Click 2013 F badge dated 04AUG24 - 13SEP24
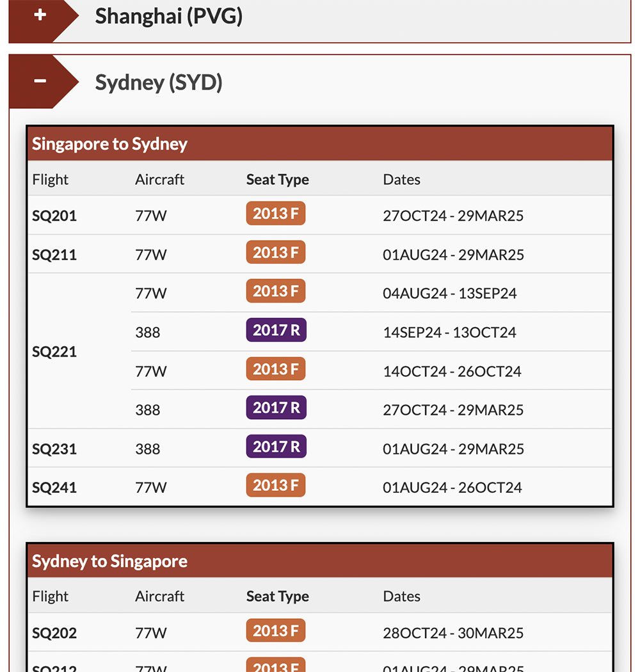 click(275, 292)
